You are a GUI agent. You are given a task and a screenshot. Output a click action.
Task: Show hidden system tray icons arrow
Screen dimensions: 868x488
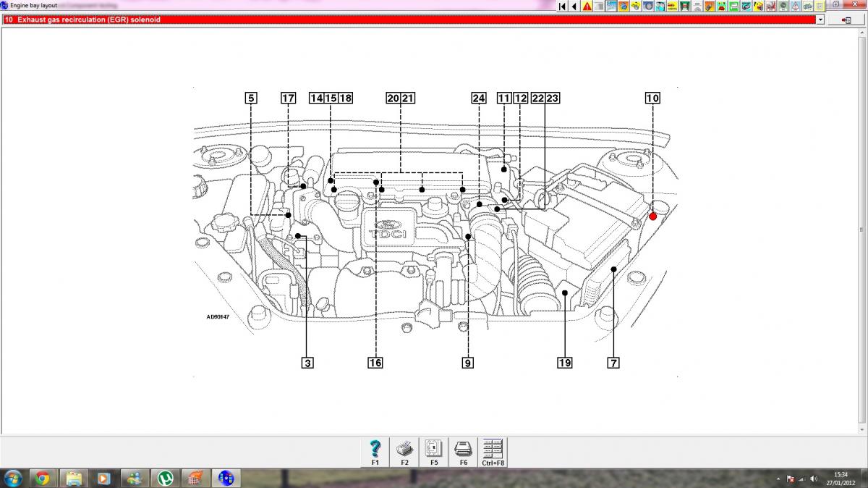pos(778,479)
